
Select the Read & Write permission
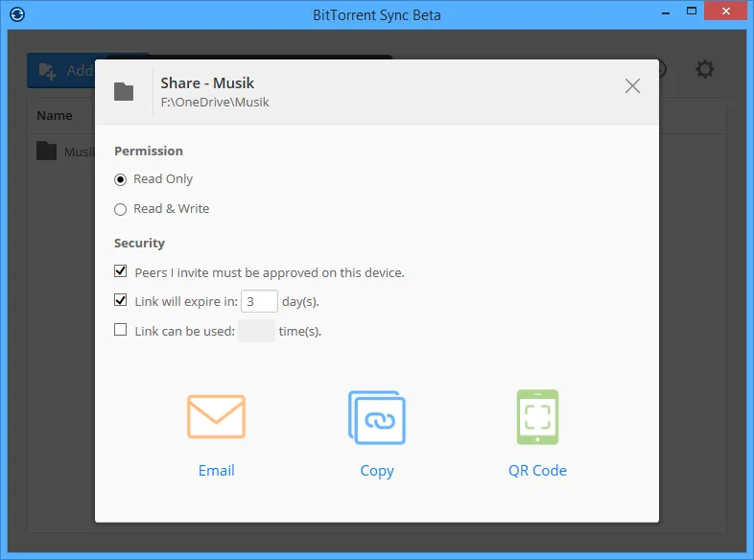tap(120, 210)
